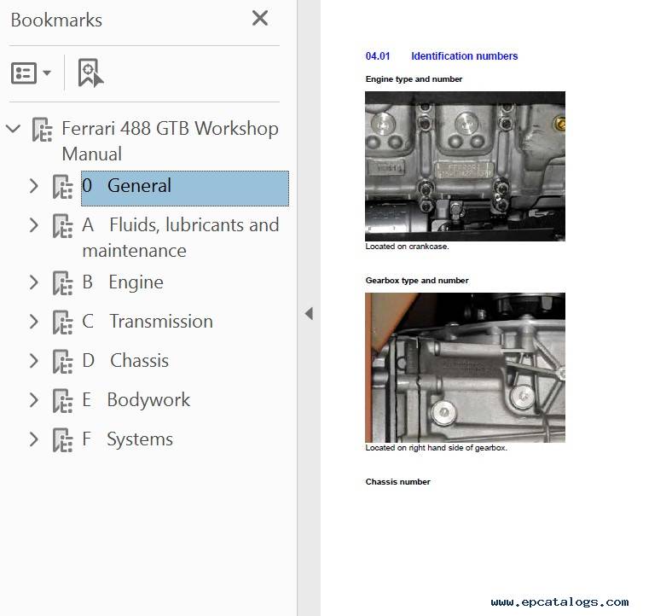Expand the B Engine bookmark
Screen dimensions: 672x616
tap(34, 282)
